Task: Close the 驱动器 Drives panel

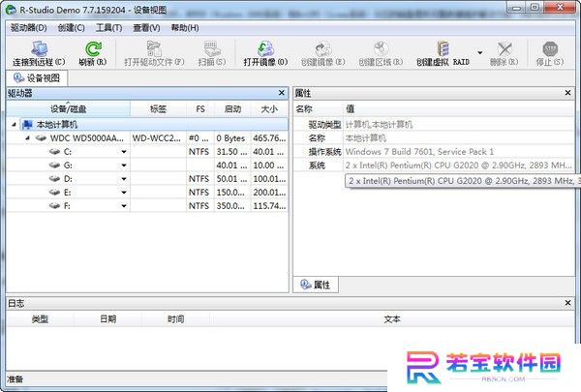Action: [282, 93]
